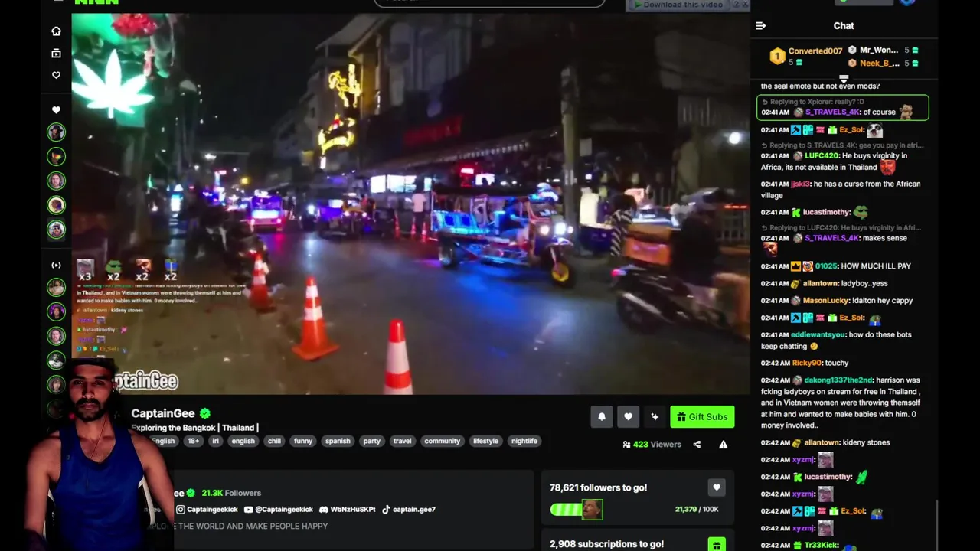Toggle notification bell for CaptainGee
This screenshot has height=551, width=980.
point(602,416)
